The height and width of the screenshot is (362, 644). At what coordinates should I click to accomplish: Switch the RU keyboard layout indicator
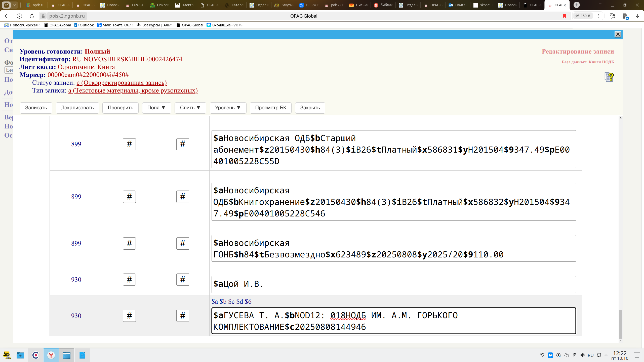591,355
